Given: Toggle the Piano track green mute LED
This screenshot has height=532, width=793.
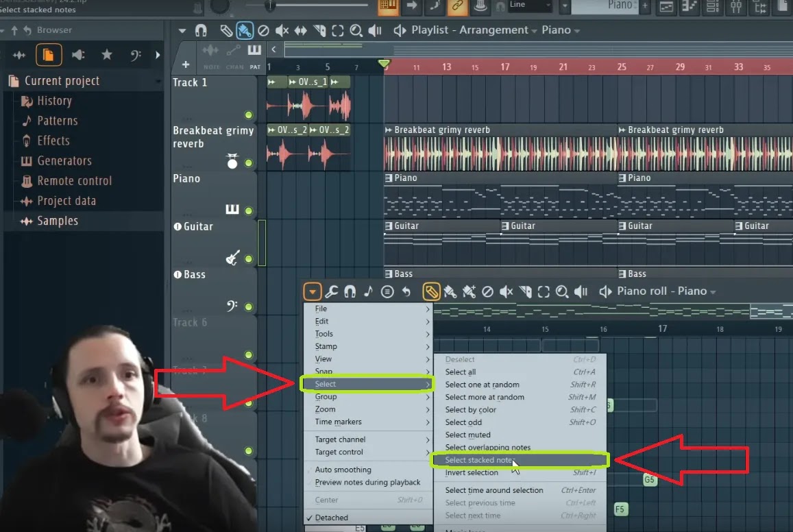Looking at the screenshot, I should coord(248,210).
